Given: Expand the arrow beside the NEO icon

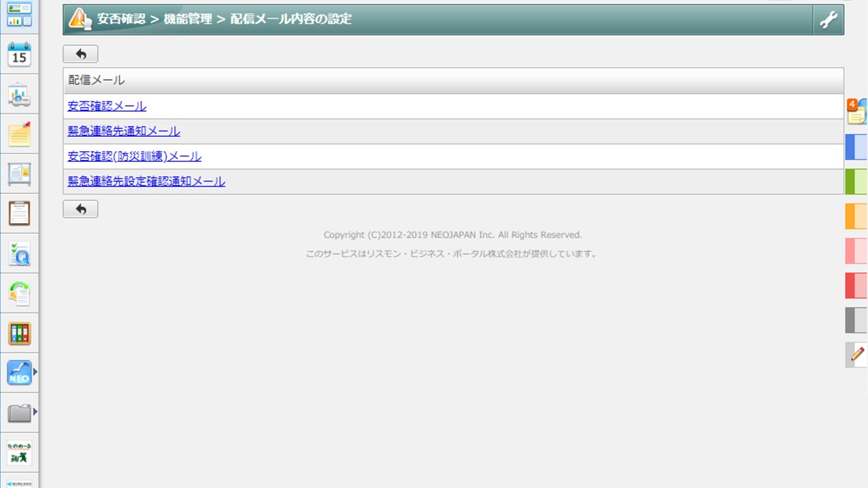Looking at the screenshot, I should click(x=35, y=372).
